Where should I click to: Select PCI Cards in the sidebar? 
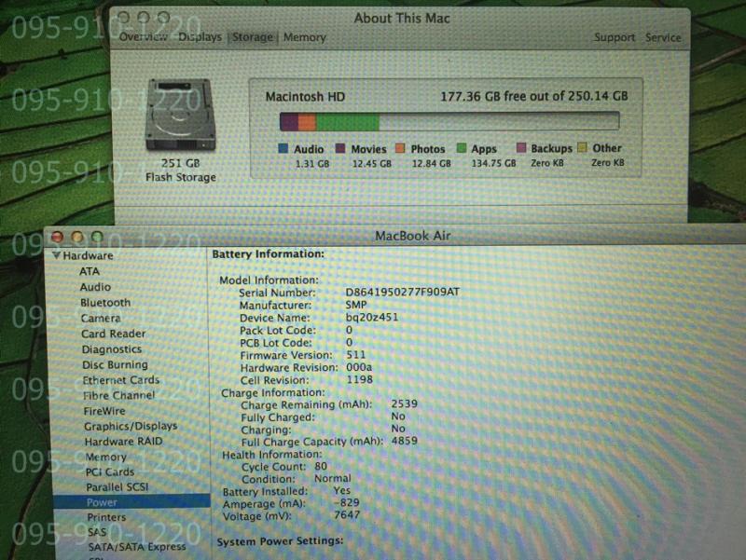pyautogui.click(x=110, y=472)
